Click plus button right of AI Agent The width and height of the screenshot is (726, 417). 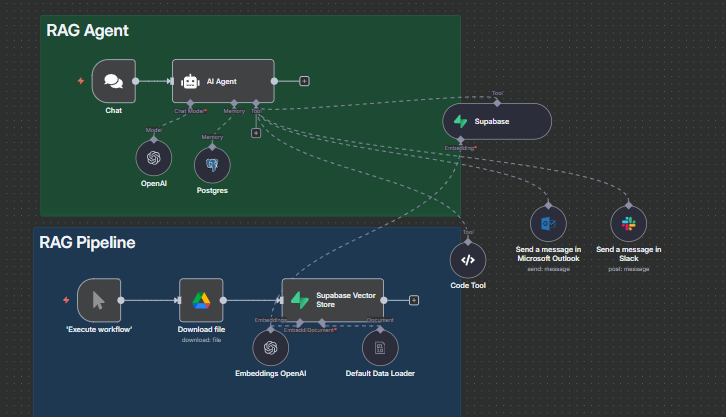304,81
